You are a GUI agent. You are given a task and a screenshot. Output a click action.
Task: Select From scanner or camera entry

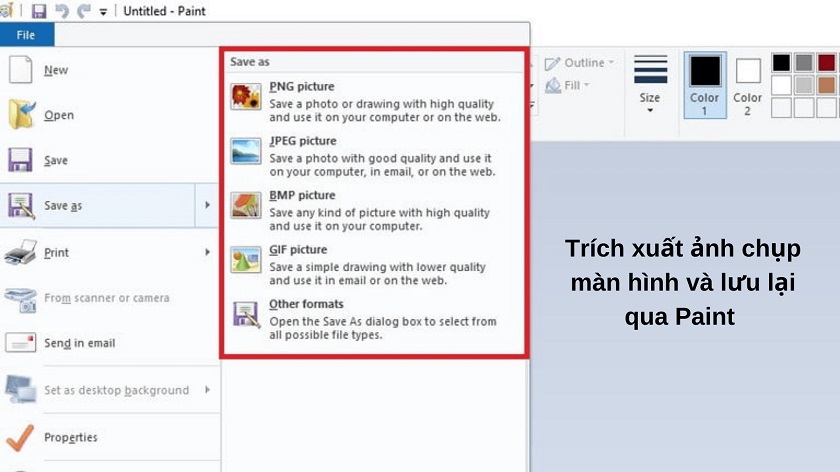coord(109,298)
